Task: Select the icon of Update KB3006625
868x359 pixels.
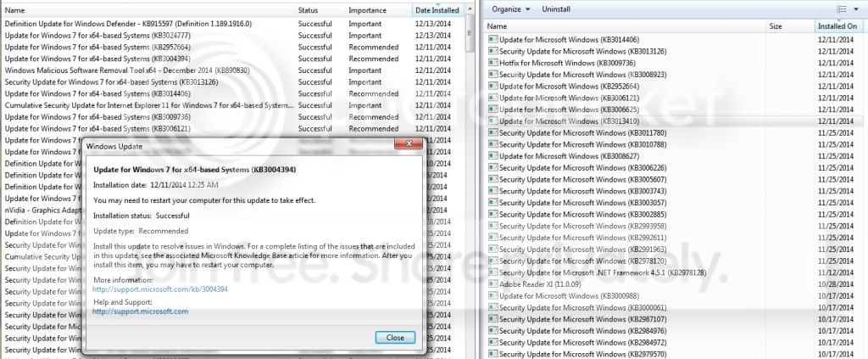Action: (493, 109)
